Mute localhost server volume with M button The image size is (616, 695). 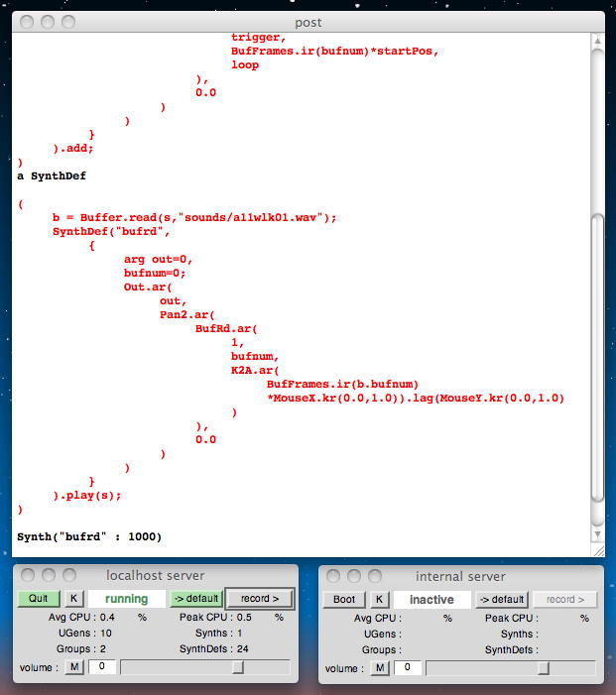pyautogui.click(x=74, y=667)
